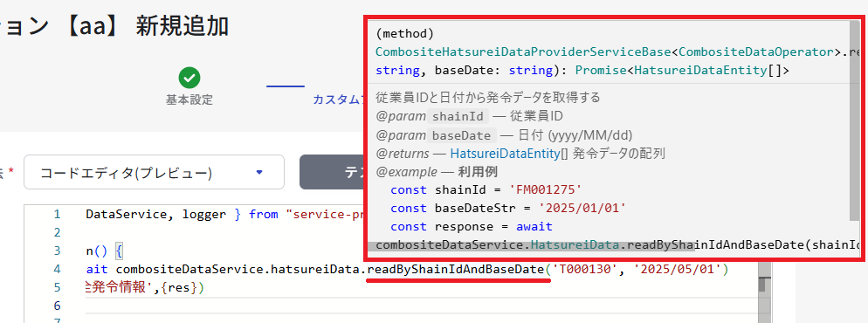Click the underlined readByShainIdAndBaseDate method in line 4
Viewport: 868px width, 323px height.
click(456, 270)
